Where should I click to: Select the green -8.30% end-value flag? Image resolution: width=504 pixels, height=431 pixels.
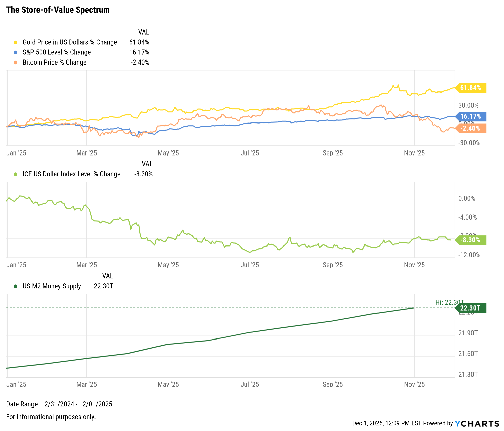471,240
